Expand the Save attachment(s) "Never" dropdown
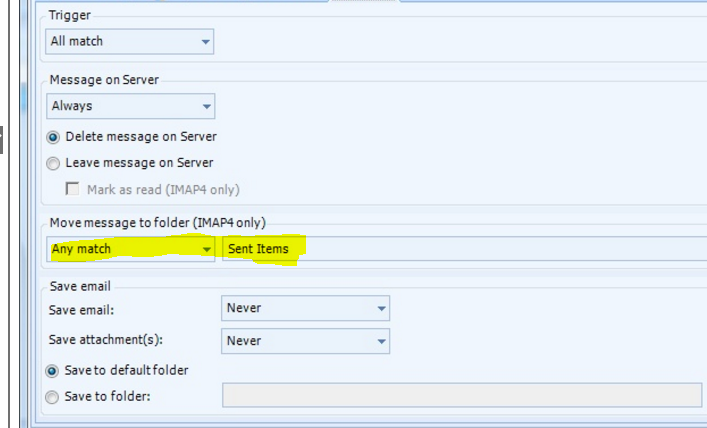 (305, 341)
